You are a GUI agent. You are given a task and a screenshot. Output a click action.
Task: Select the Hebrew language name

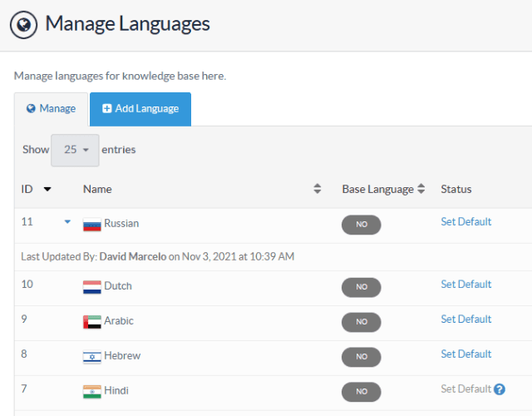point(122,356)
